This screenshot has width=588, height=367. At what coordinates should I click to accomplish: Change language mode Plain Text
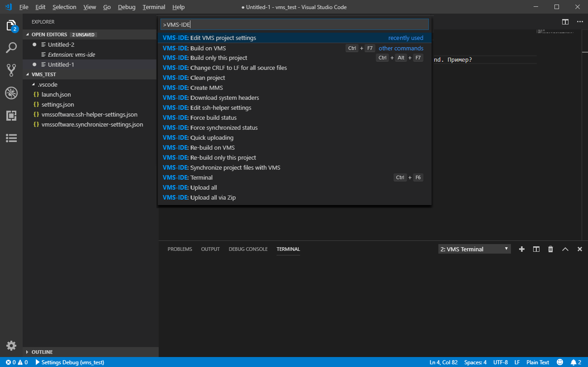point(538,362)
